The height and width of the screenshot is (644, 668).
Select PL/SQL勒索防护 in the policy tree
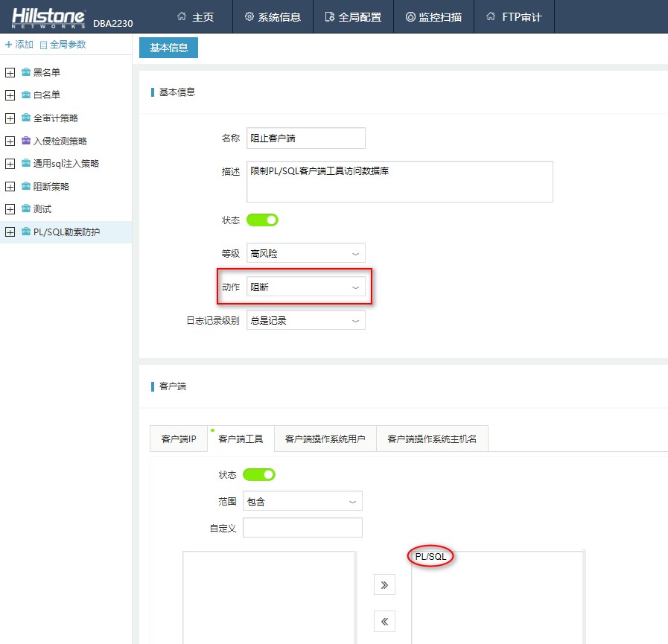(66, 232)
